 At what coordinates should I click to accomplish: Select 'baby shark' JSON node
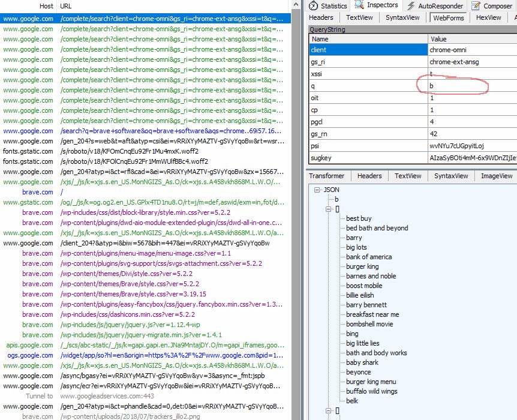click(x=362, y=362)
